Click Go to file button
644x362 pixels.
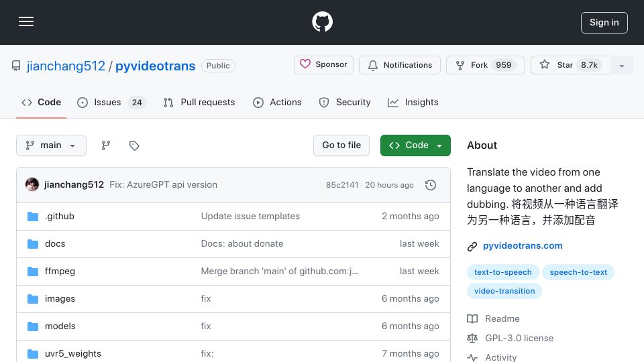pos(341,145)
